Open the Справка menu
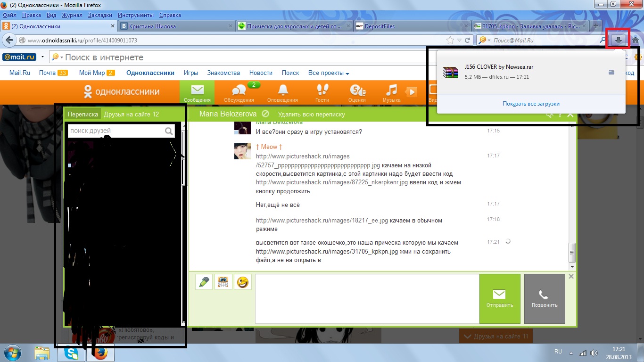 pyautogui.click(x=170, y=15)
